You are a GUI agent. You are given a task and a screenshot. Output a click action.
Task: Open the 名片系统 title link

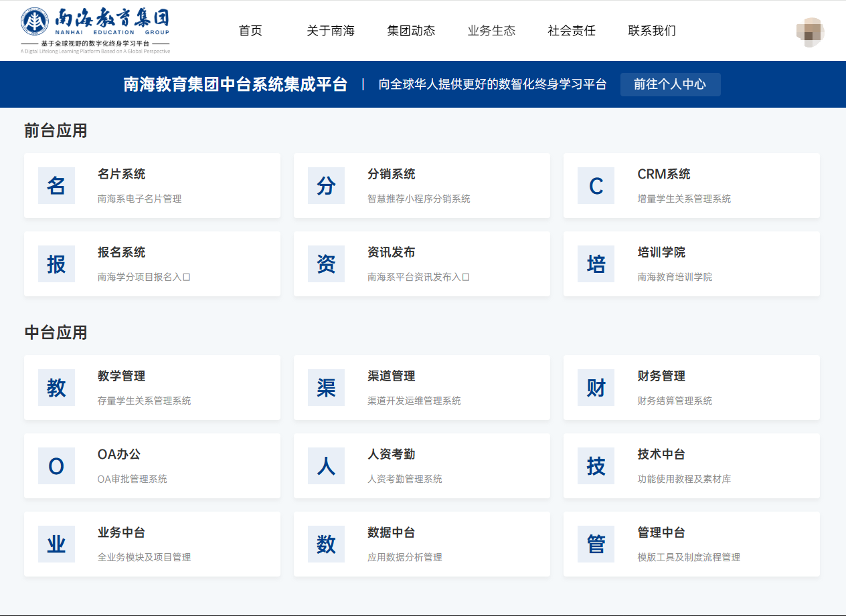click(x=121, y=174)
